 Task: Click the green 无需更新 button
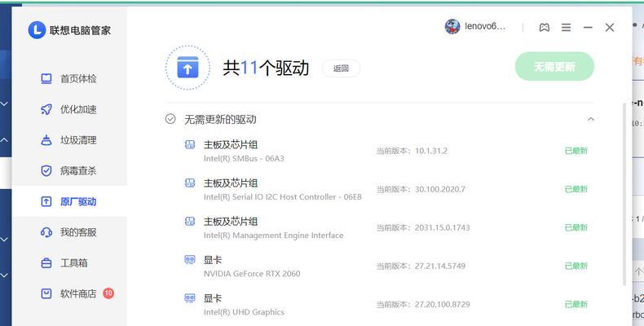(554, 67)
